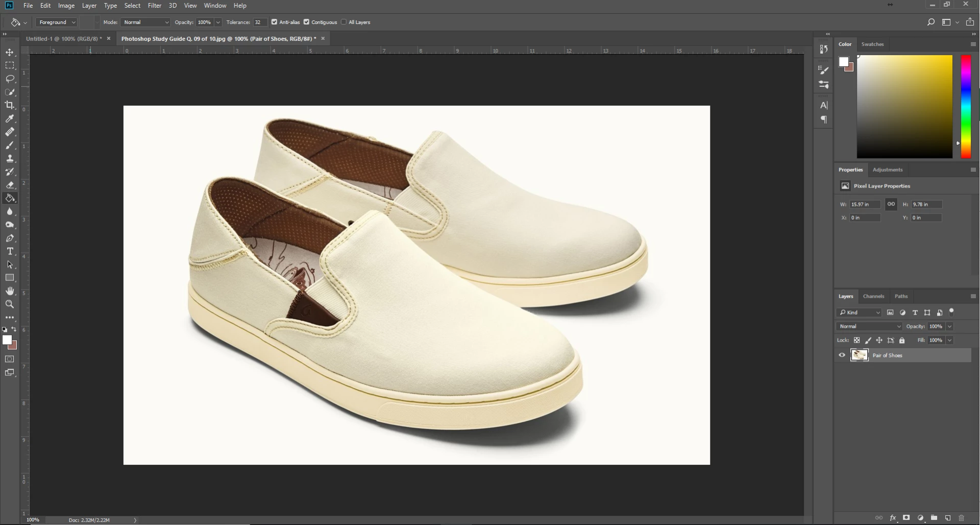Screen dimensions: 980x525
Task: Activate the Zoom tool
Action: click(x=10, y=304)
